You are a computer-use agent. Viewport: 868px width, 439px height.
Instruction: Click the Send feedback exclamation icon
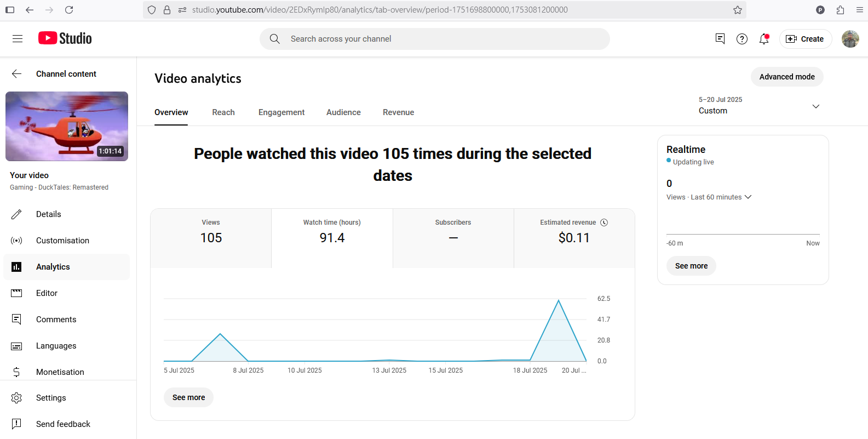point(16,424)
